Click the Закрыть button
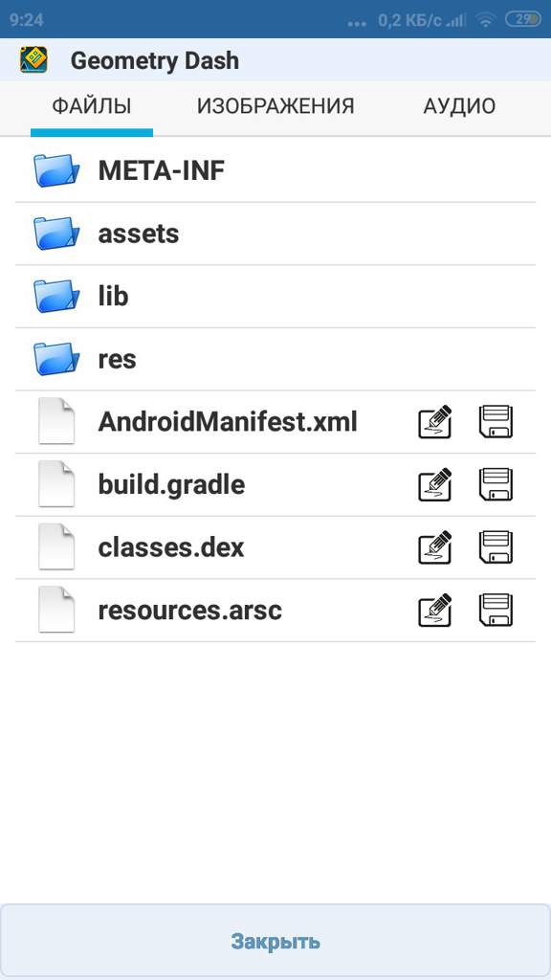The height and width of the screenshot is (980, 551). coord(275,941)
